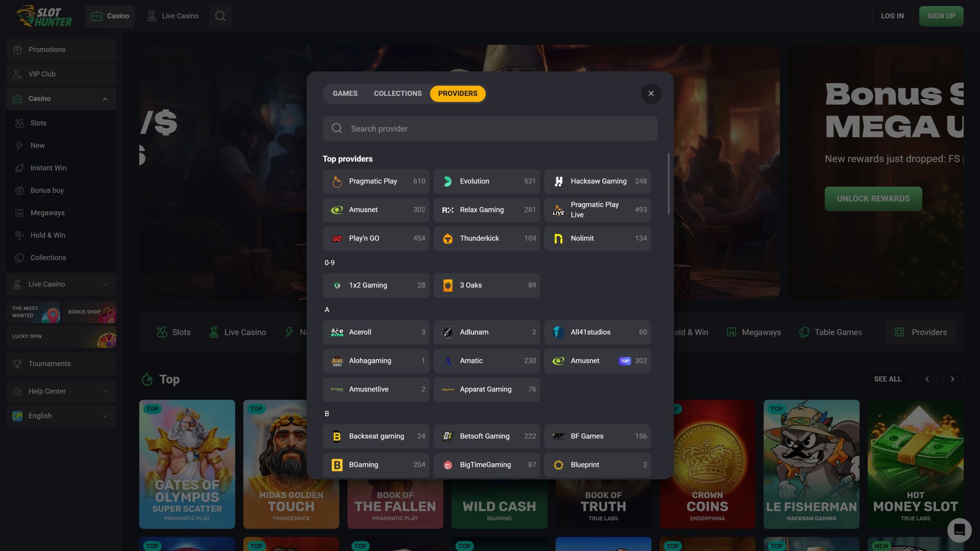The image size is (980, 551).
Task: Click the search magnifier icon in top bar
Action: 220,16
